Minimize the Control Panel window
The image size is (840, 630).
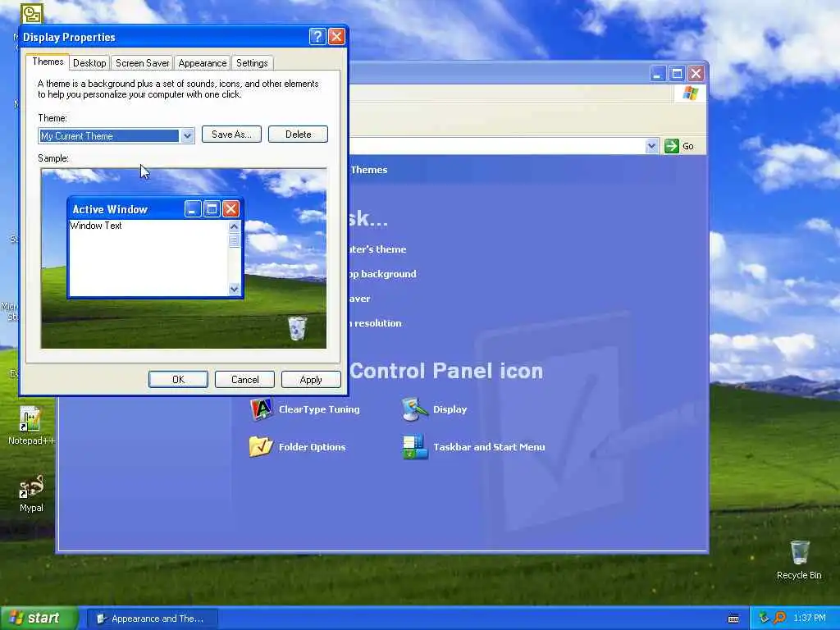click(x=657, y=73)
